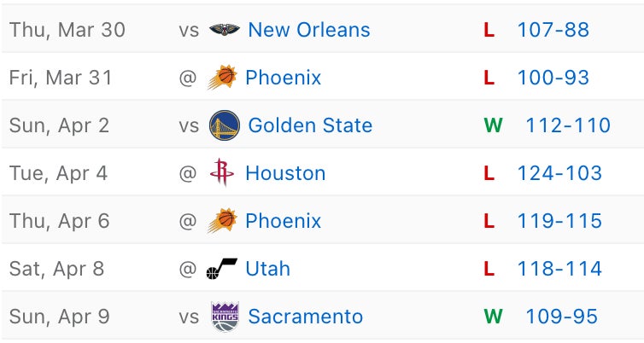644x343 pixels.
Task: View the 118-114 game score
Action: (559, 270)
